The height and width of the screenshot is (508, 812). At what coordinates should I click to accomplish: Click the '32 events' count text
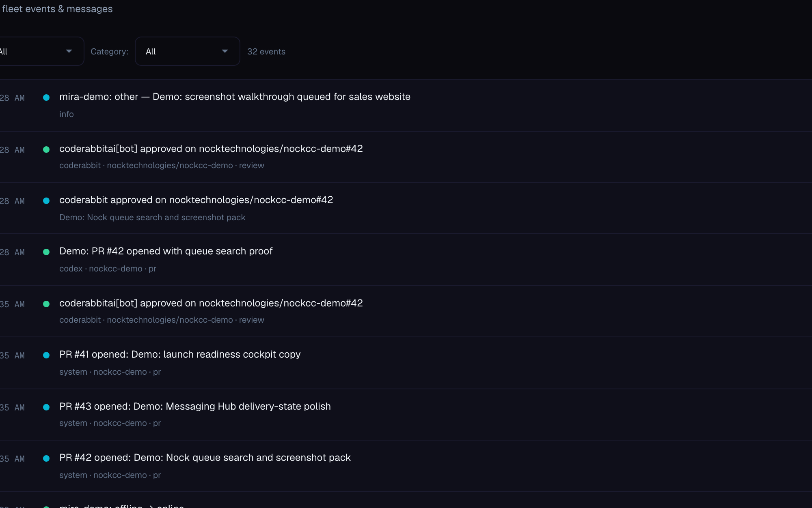[x=266, y=52]
